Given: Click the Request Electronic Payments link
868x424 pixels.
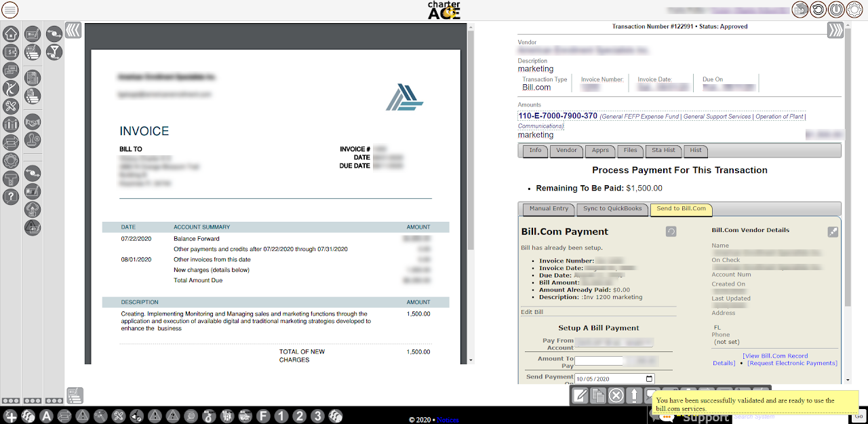Looking at the screenshot, I should click(791, 363).
